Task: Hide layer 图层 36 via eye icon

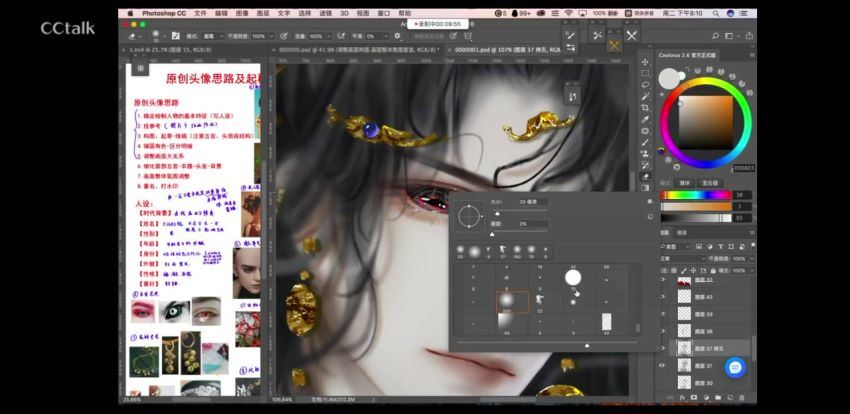Action: [662, 331]
